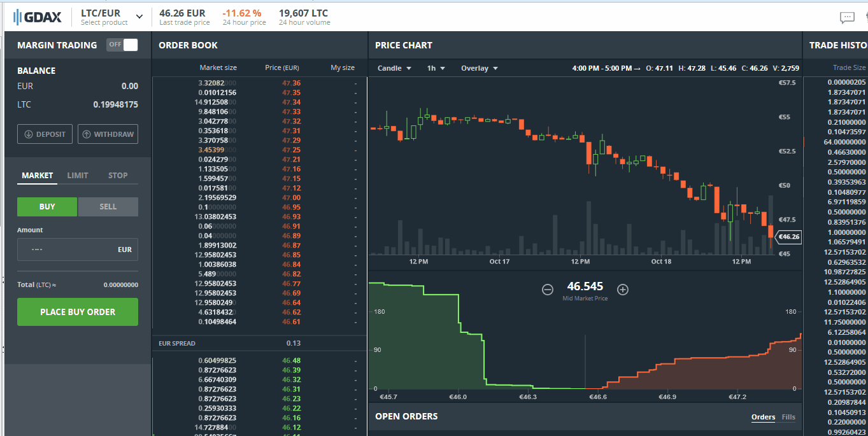Open the LTC/EUR product selector dropdown

(110, 17)
